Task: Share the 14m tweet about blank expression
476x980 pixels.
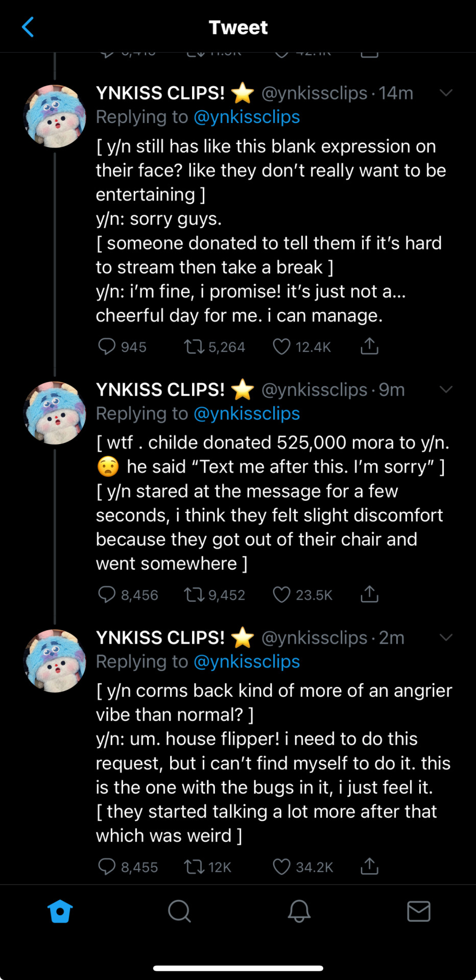Action: (369, 346)
